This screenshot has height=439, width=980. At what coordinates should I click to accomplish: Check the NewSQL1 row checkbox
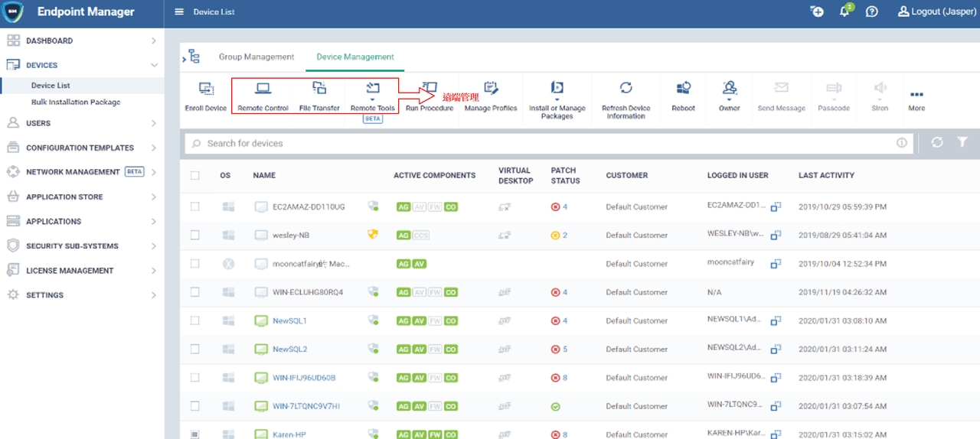click(x=195, y=320)
